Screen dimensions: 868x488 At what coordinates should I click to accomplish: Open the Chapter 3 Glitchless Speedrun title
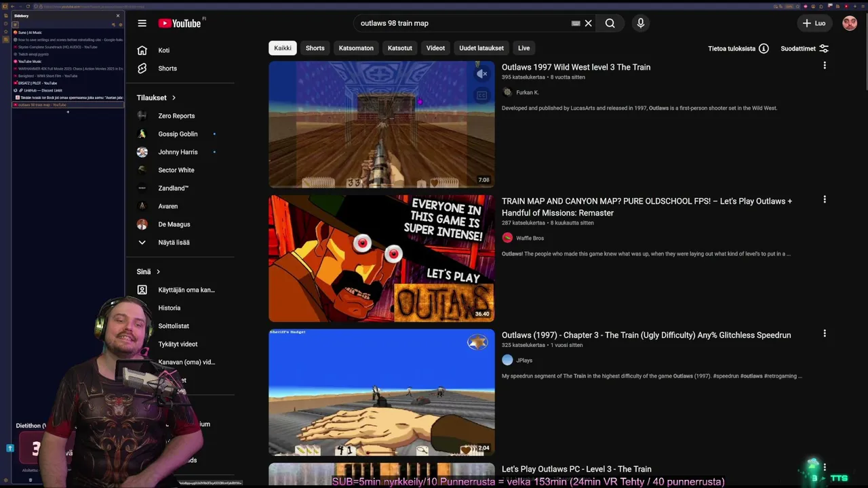click(646, 335)
